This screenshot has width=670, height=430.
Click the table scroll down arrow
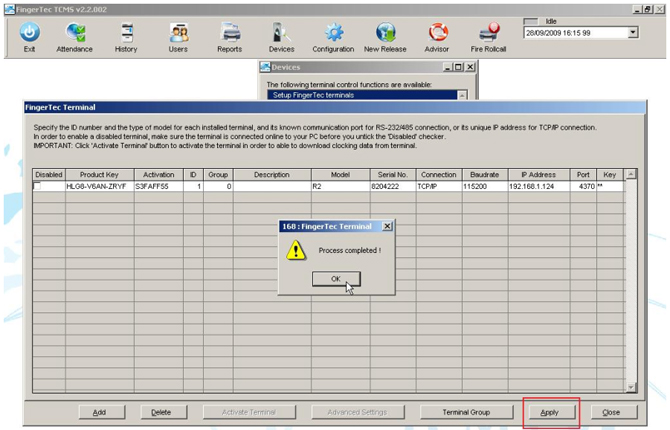point(631,387)
